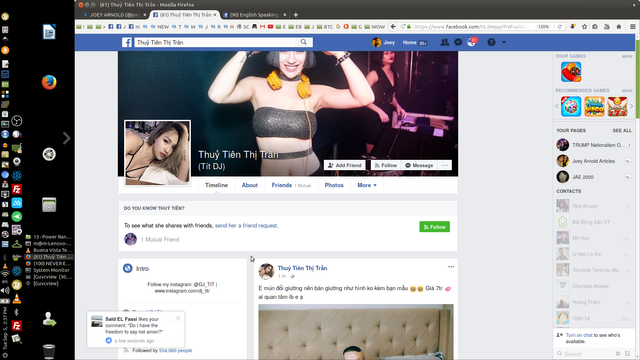Screen dimensions: 640x360
Task: Open the 777 slots recommended game
Action: point(617,107)
